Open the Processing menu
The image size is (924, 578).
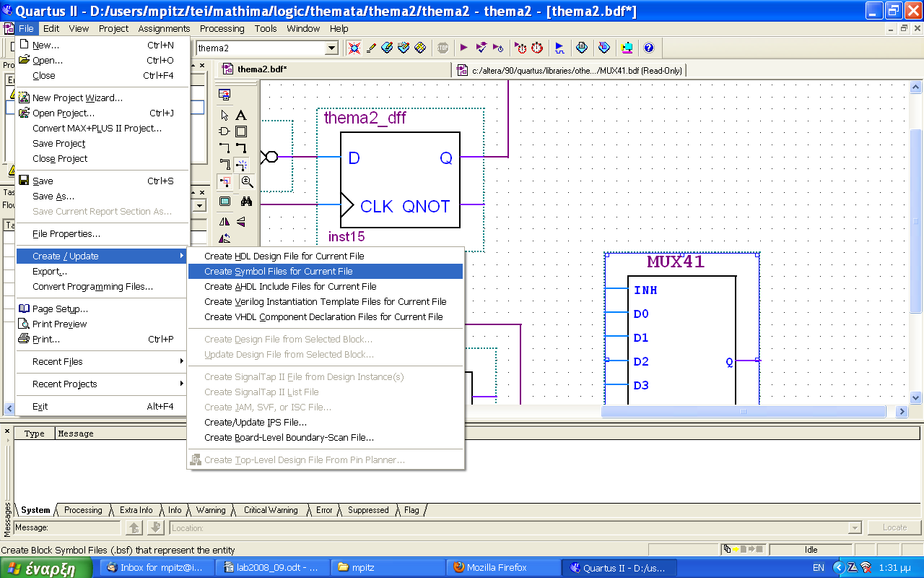(x=222, y=29)
